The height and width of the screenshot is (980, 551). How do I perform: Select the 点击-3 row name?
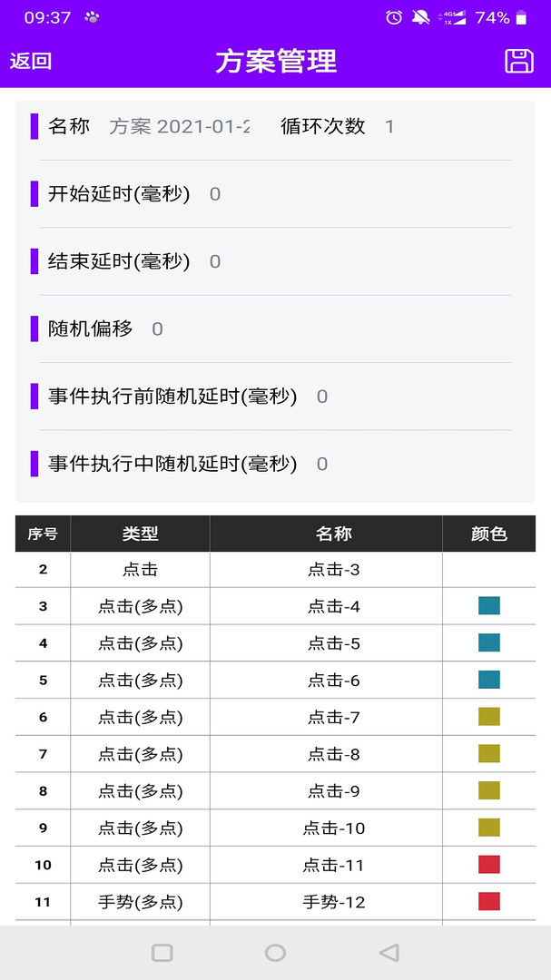[334, 570]
